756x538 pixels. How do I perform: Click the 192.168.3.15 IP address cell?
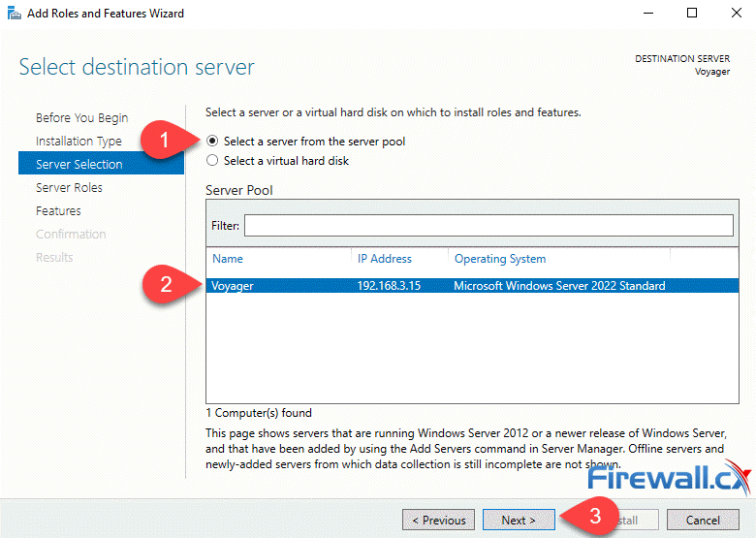[x=389, y=285]
